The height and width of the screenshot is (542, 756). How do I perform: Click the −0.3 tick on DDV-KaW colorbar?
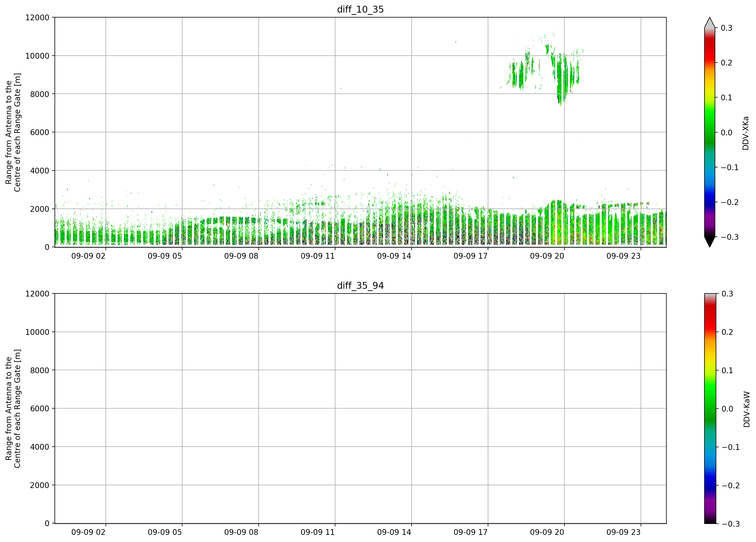click(731, 524)
